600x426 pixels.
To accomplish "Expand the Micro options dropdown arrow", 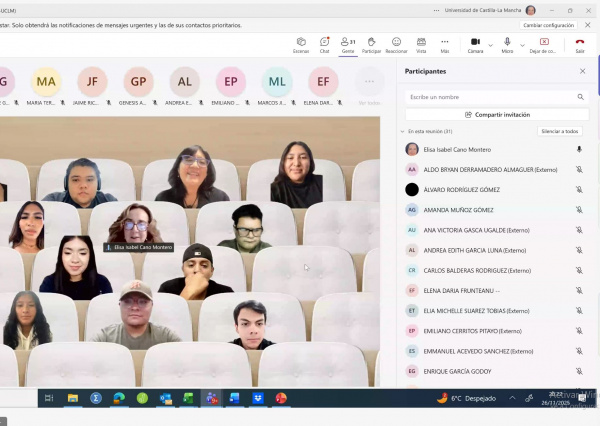I will click(x=521, y=43).
